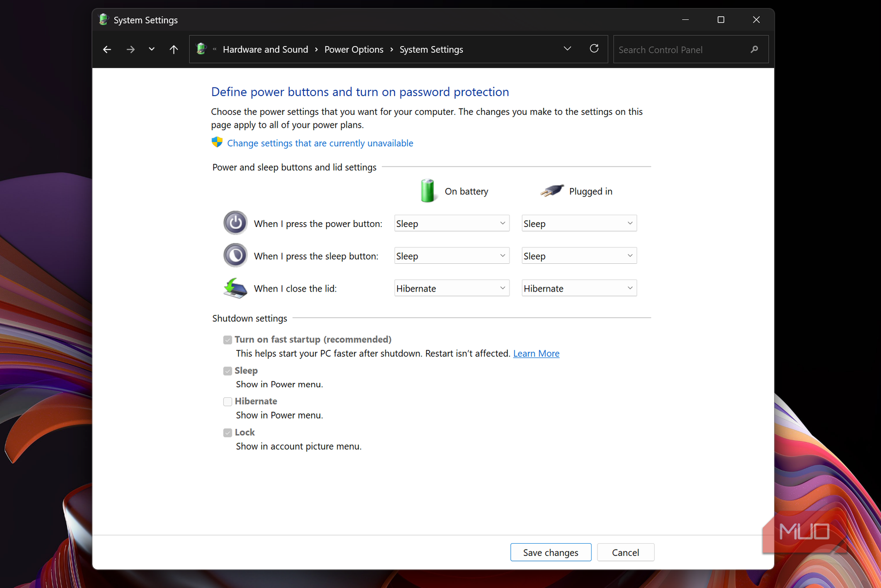Image resolution: width=881 pixels, height=588 pixels.
Task: Go back with the left arrow
Action: click(107, 49)
